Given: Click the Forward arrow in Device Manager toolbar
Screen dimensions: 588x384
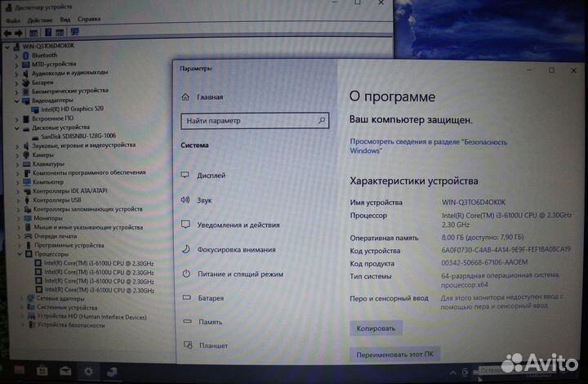Looking at the screenshot, I should pyautogui.click(x=18, y=33).
